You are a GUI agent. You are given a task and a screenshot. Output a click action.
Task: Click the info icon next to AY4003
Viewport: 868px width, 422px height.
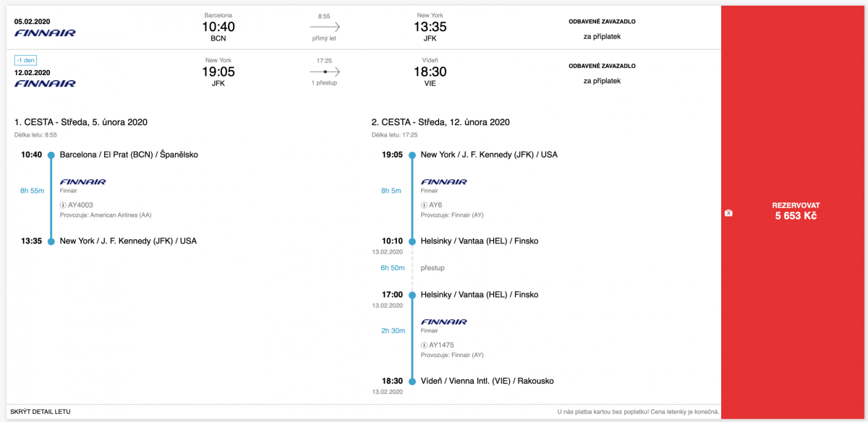click(x=63, y=205)
